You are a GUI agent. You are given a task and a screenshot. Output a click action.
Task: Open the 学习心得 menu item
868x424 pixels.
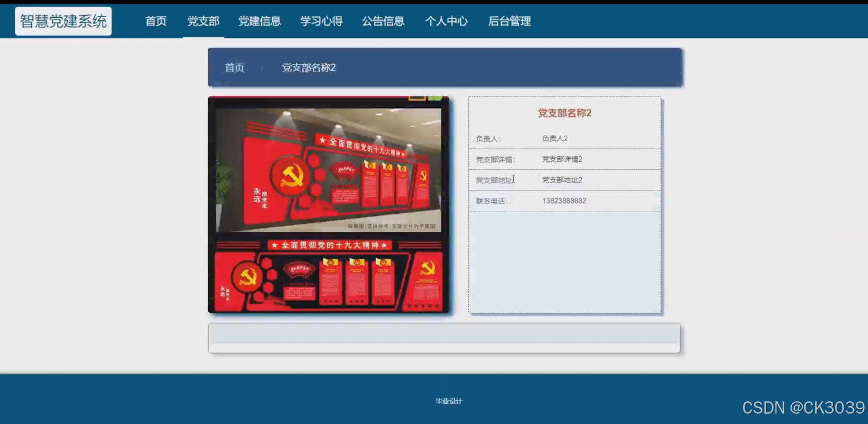(321, 21)
